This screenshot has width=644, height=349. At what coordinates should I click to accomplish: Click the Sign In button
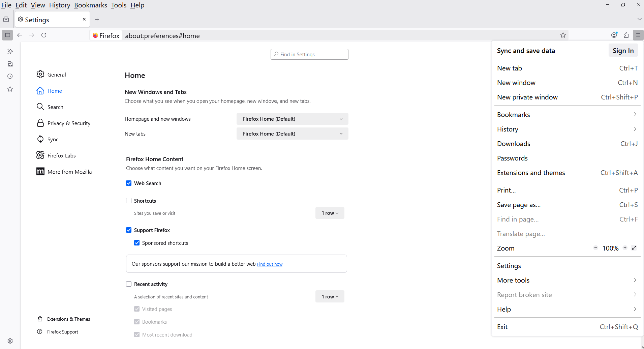[623, 51]
